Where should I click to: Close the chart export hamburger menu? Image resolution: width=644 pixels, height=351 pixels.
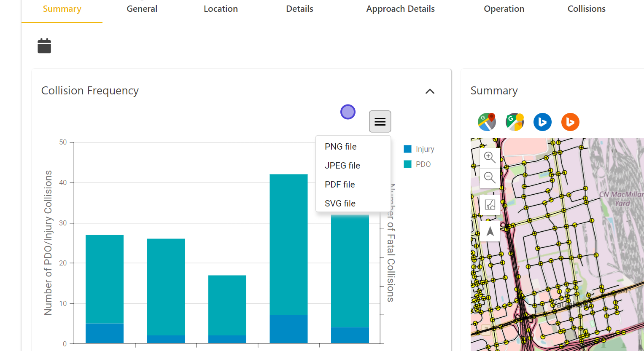tap(380, 122)
